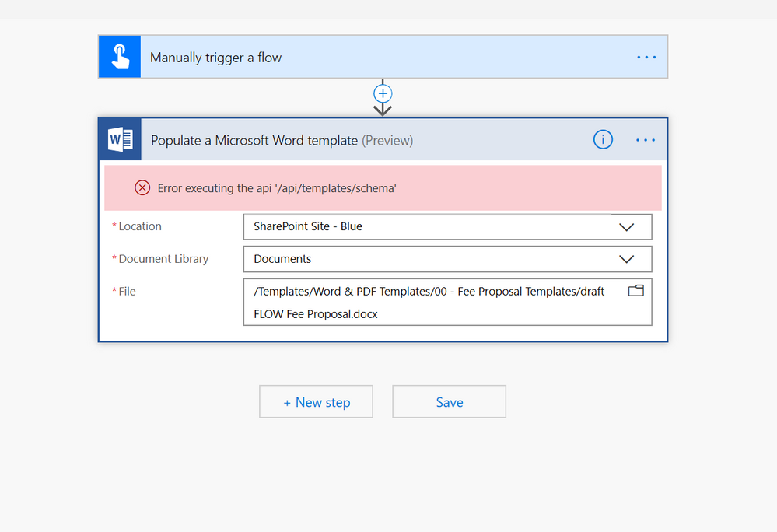Click the File field label
Screen dimensions: 777x532
point(127,291)
